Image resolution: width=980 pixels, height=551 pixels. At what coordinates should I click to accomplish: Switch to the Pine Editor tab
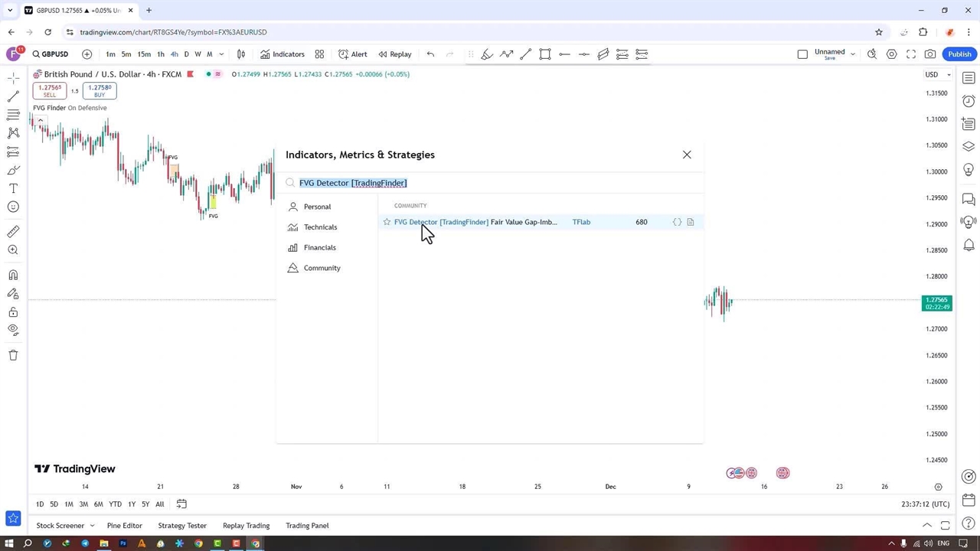coord(124,526)
